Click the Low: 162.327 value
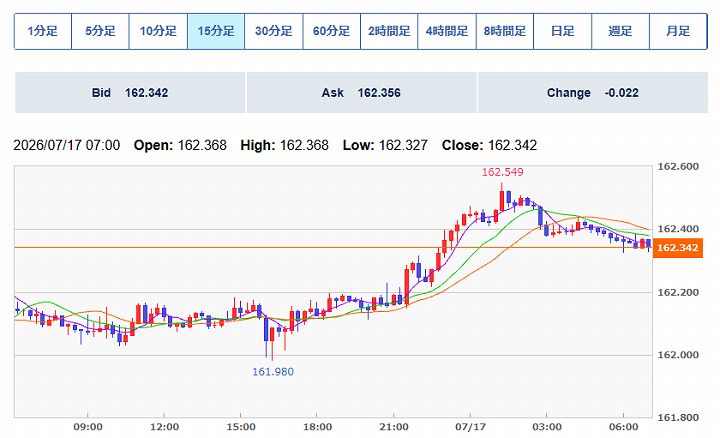 (385, 145)
